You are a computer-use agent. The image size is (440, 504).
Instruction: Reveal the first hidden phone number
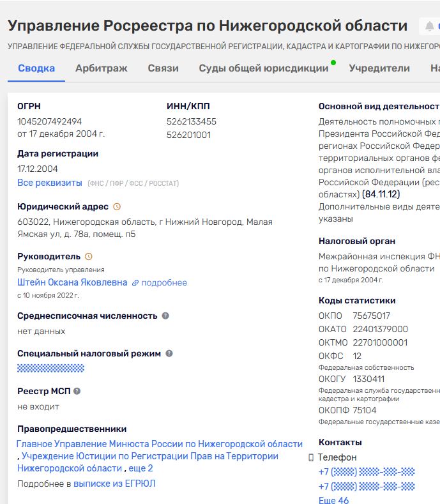[367, 472]
